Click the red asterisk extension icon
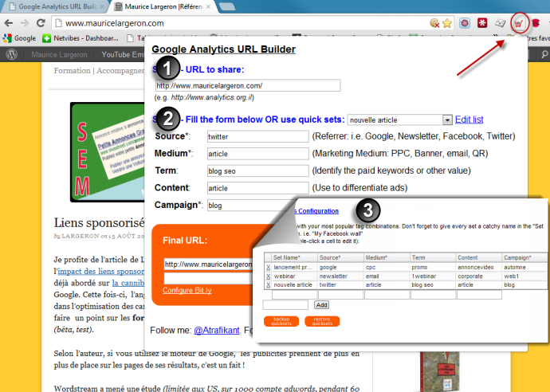Screen dimensions: 550x392 pos(482,23)
